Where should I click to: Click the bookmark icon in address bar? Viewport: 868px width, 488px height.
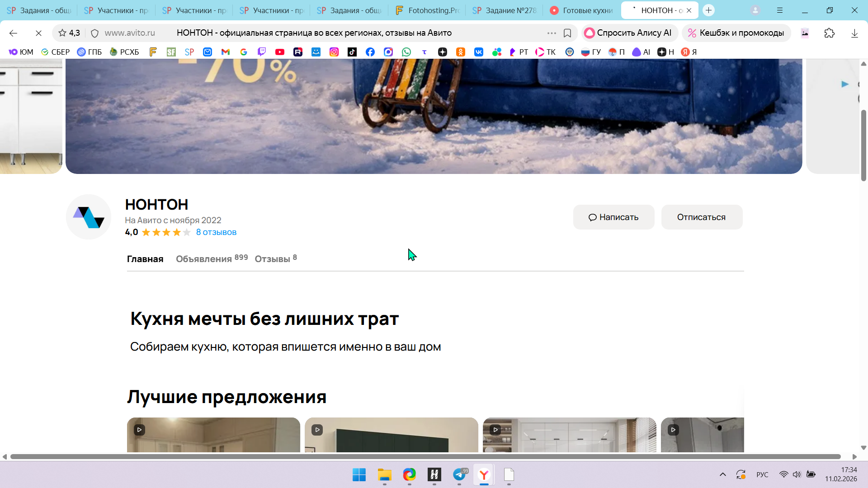click(x=567, y=33)
